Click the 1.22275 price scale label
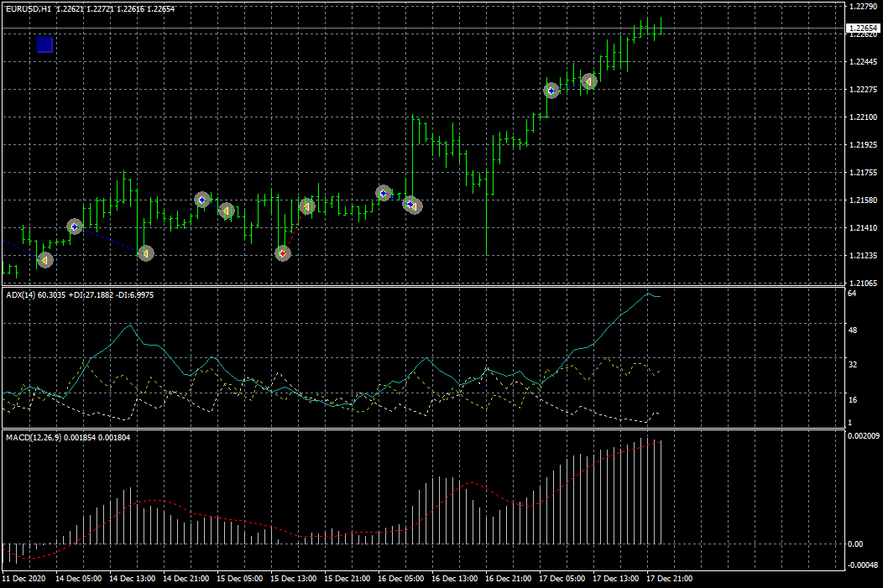Screen dimensions: 883x588 863,90
